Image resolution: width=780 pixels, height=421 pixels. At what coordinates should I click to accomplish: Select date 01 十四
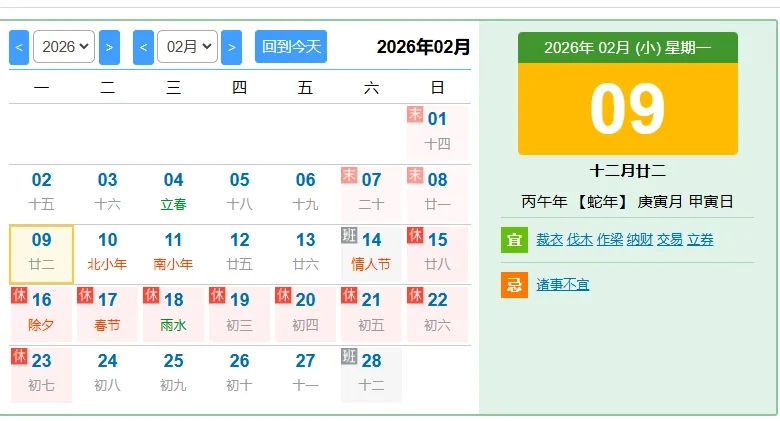[x=437, y=133]
